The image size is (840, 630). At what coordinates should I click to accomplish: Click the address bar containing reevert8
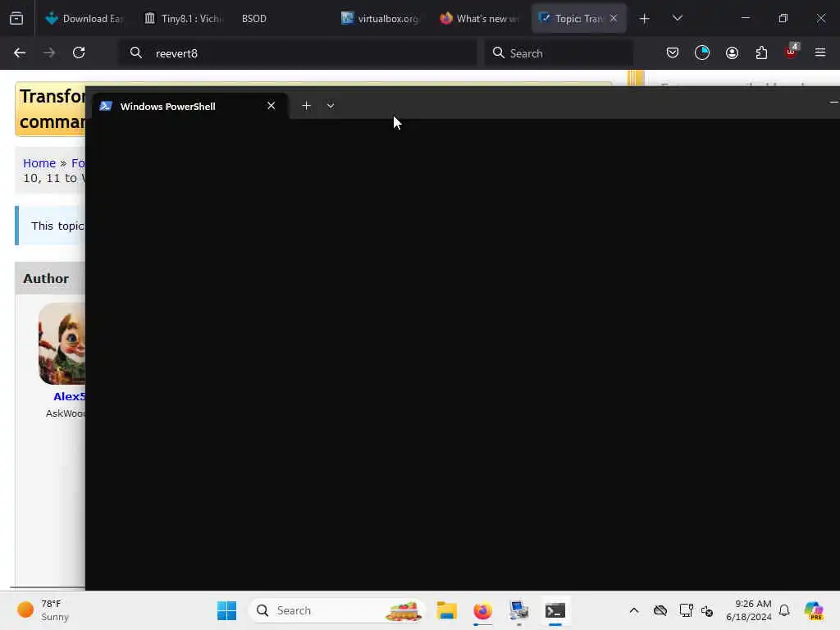click(297, 53)
